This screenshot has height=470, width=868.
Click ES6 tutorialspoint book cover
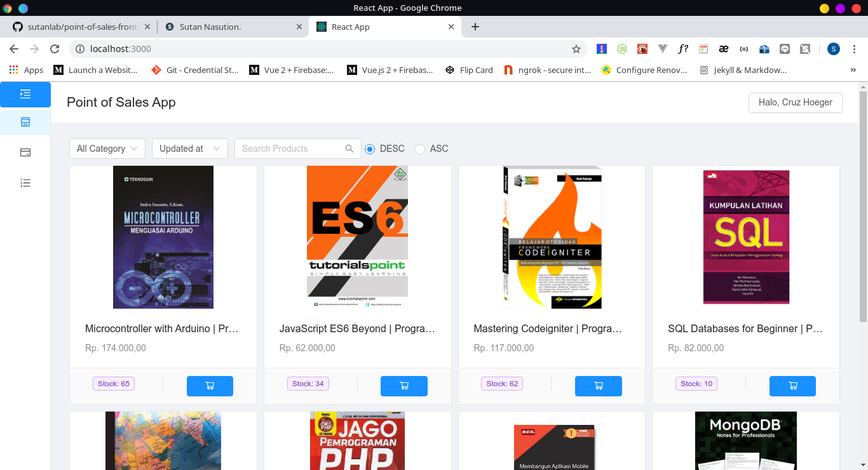(x=357, y=238)
